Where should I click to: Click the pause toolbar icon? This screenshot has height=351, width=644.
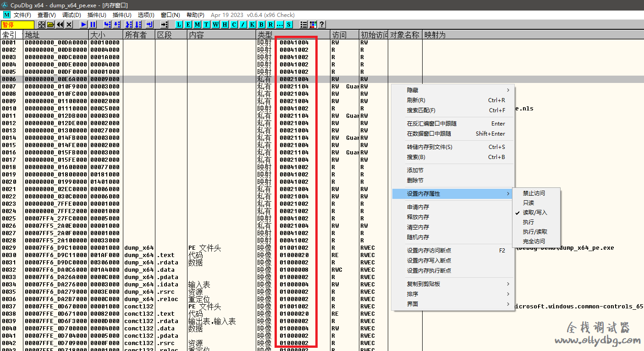click(93, 24)
